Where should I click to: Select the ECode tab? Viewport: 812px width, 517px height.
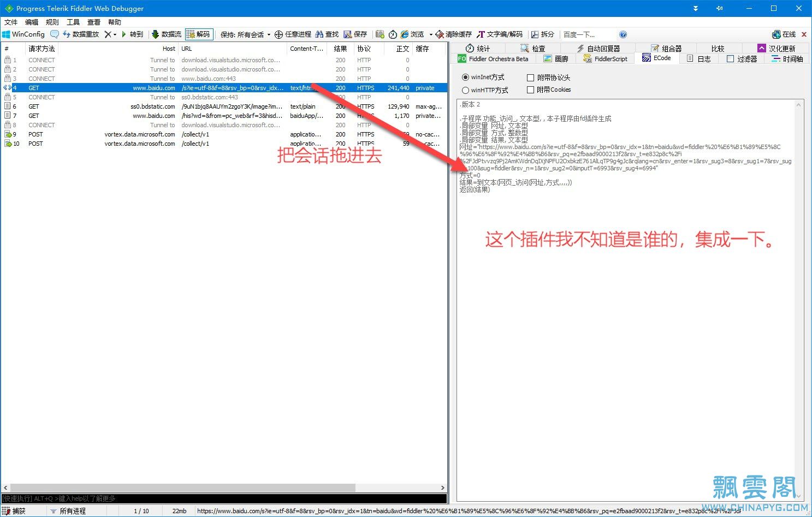tap(657, 58)
